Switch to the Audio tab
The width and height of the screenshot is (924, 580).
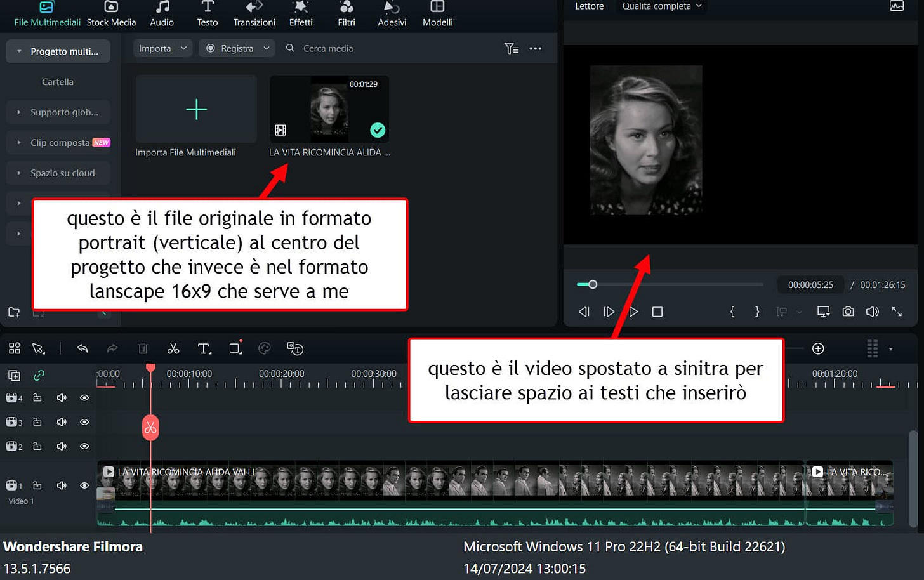tap(162, 15)
